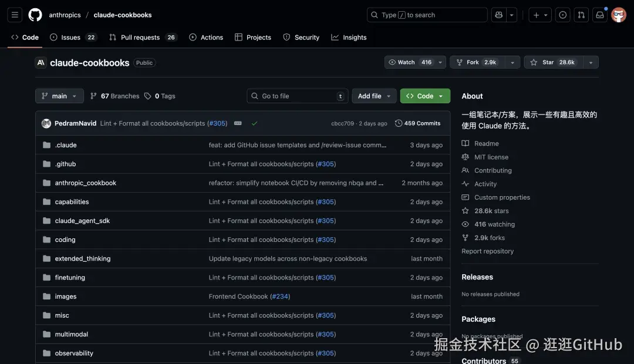Click the 'Go to file' search field
This screenshot has height=364, width=634.
tap(298, 96)
